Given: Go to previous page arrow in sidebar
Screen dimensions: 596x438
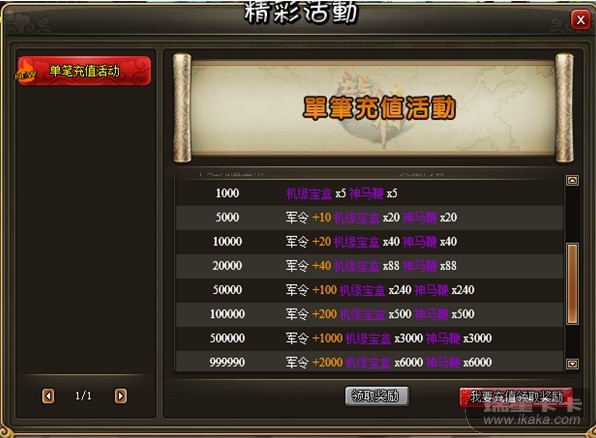Looking at the screenshot, I should tap(48, 396).
